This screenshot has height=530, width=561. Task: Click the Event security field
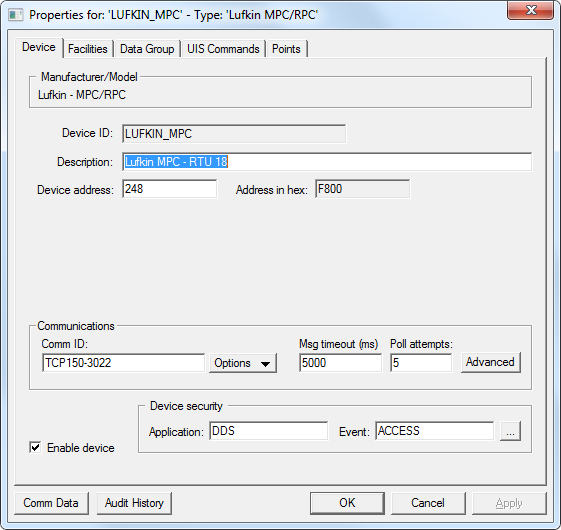(435, 431)
